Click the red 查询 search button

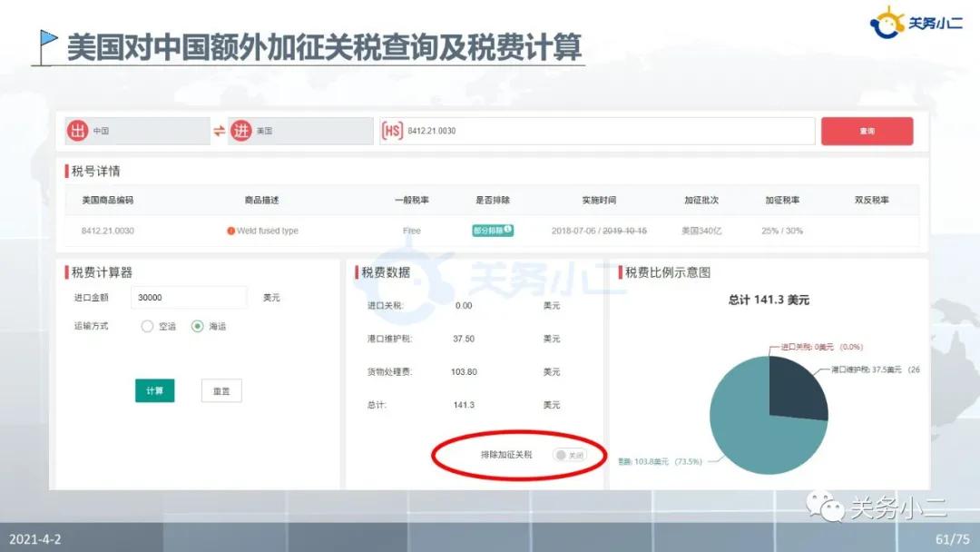click(x=867, y=131)
